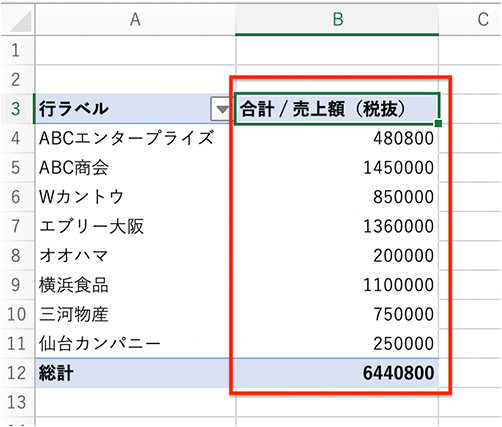Click the value 750000
This screenshot has height=427, width=502.
(403, 314)
